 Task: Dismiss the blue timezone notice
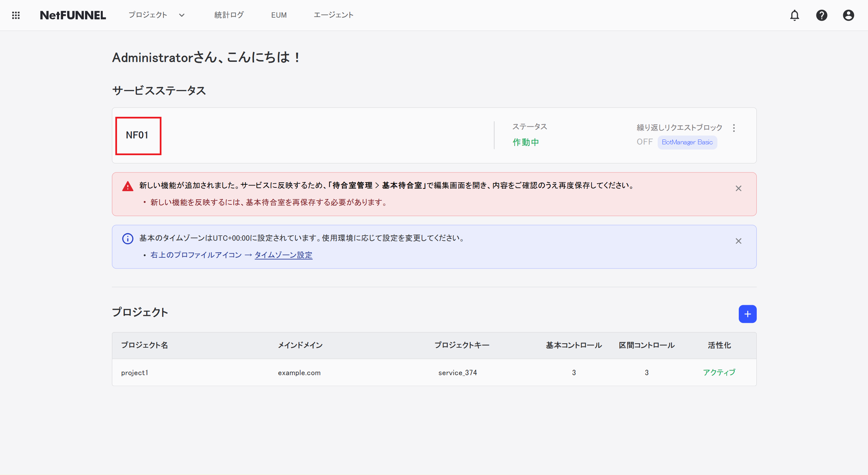point(738,241)
